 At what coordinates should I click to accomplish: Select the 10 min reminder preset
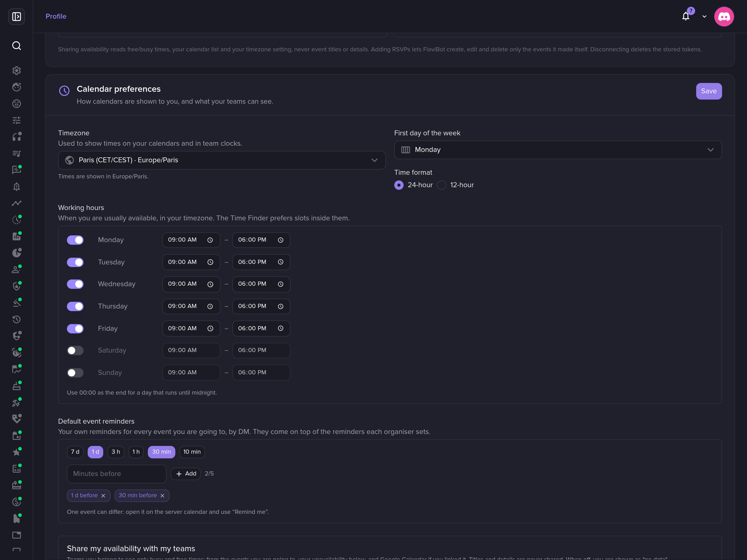point(192,452)
